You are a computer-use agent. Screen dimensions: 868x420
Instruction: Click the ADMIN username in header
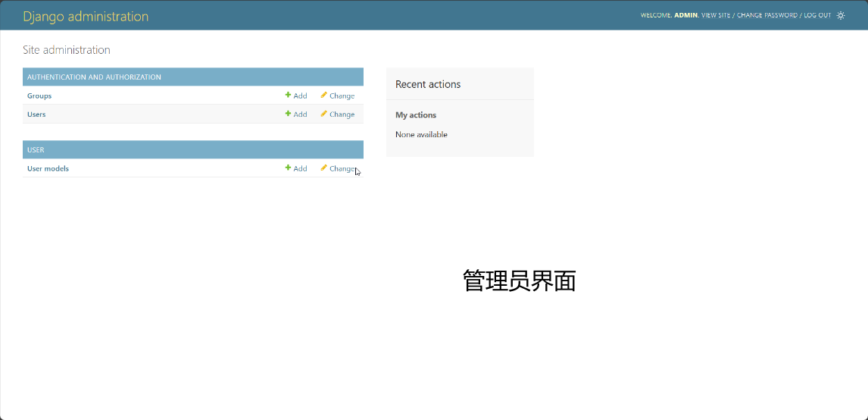tap(685, 15)
